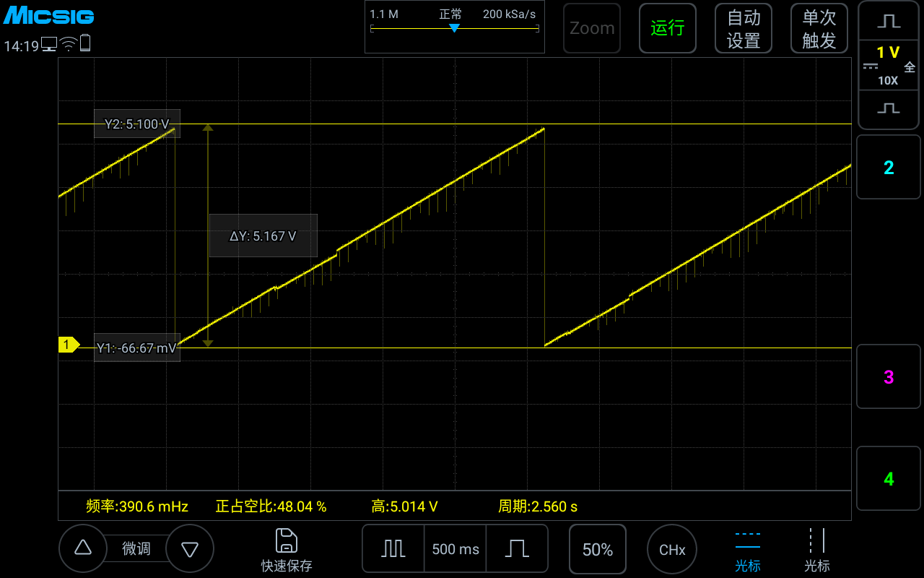
Task: Select the yellow channel 1 ground level marker
Action: pos(68,345)
